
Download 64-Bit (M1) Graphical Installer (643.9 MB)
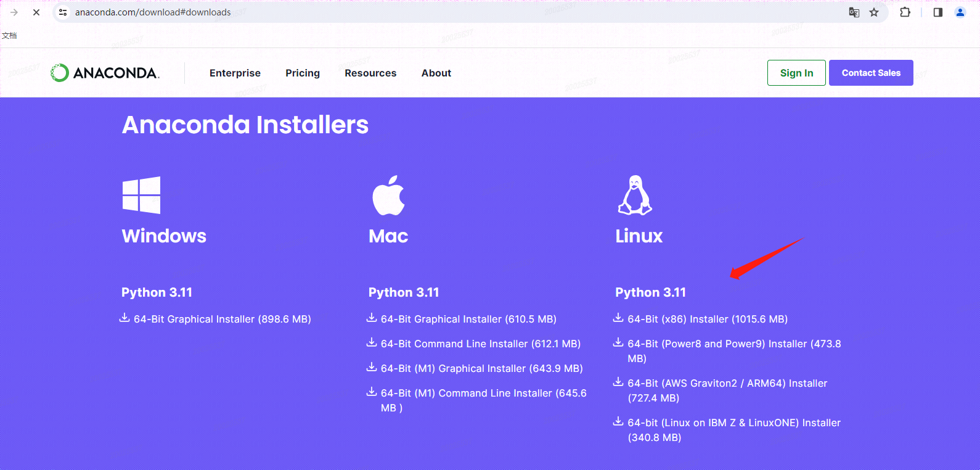[x=482, y=368]
